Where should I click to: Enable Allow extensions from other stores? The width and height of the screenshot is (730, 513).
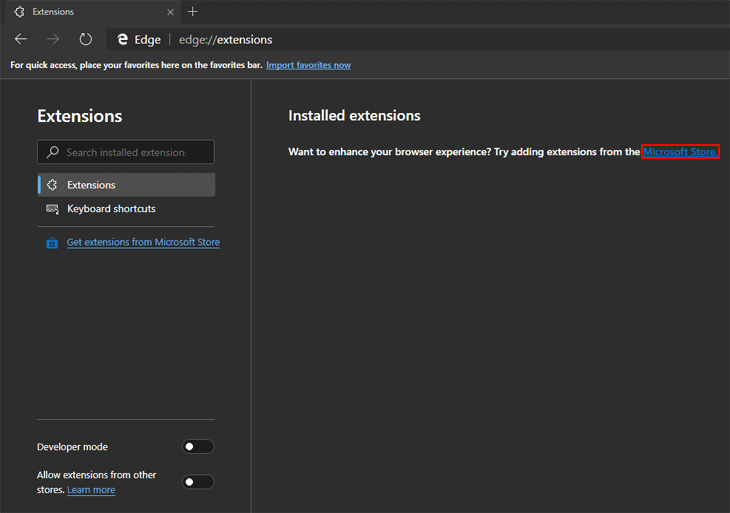[x=198, y=482]
